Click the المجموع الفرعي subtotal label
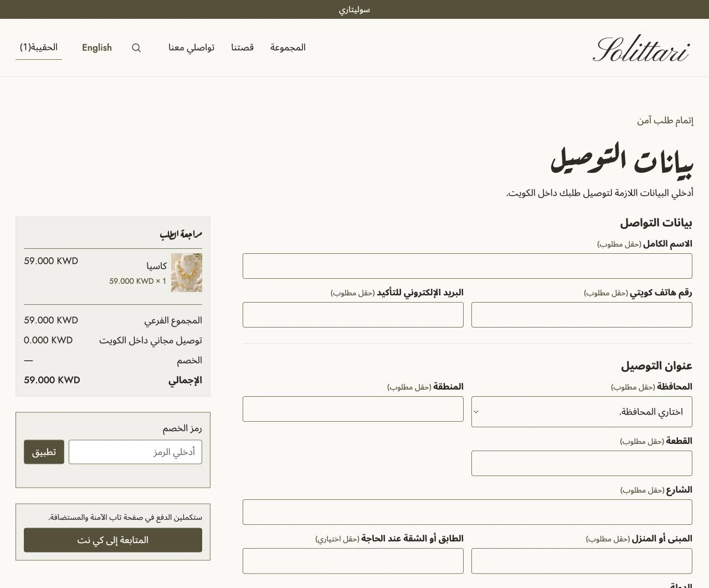The width and height of the screenshot is (709, 588). pos(173,320)
